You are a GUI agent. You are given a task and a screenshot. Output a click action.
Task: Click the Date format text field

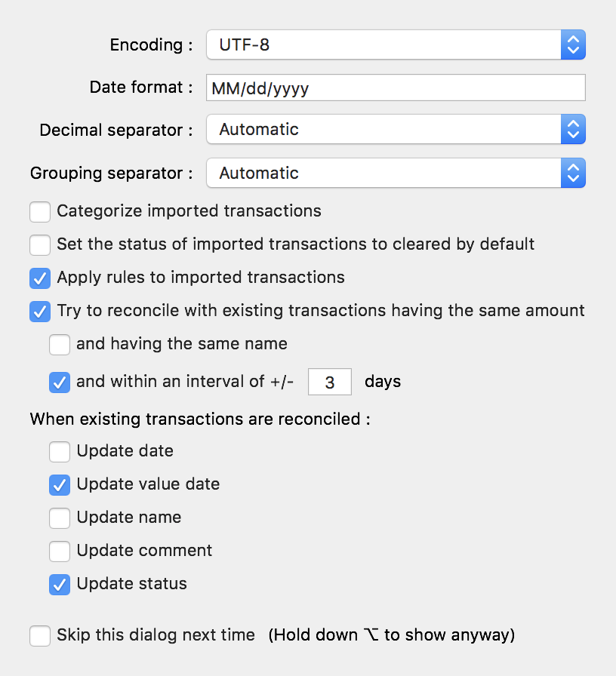coord(396,88)
